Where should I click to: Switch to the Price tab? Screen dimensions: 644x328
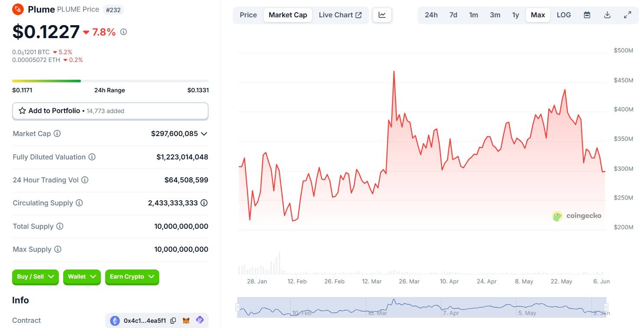(248, 15)
